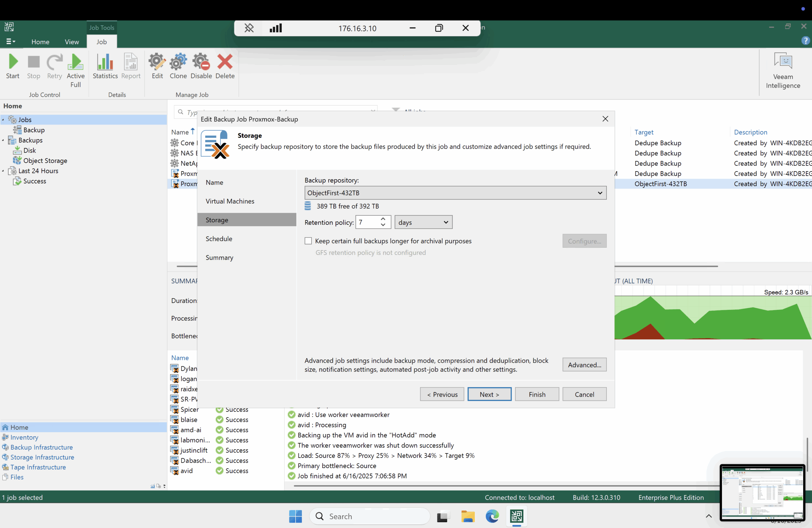
Task: Select the avid VM row
Action: coord(226,471)
